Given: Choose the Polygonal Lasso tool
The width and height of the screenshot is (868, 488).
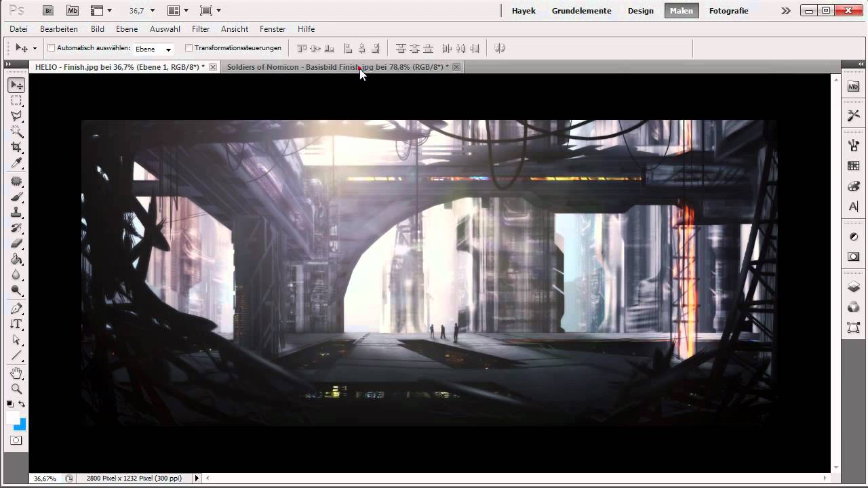Looking at the screenshot, I should coord(16,117).
